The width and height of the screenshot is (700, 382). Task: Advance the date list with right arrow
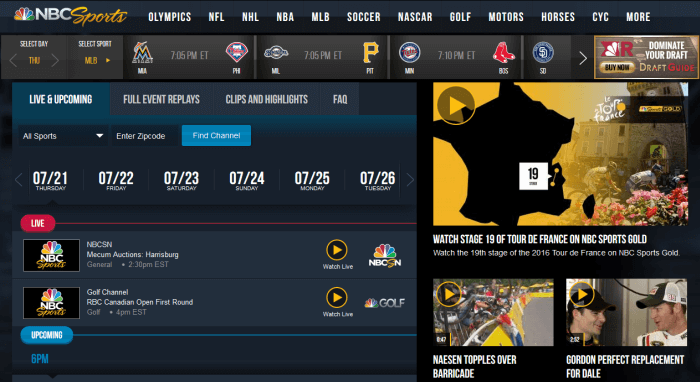(x=410, y=180)
